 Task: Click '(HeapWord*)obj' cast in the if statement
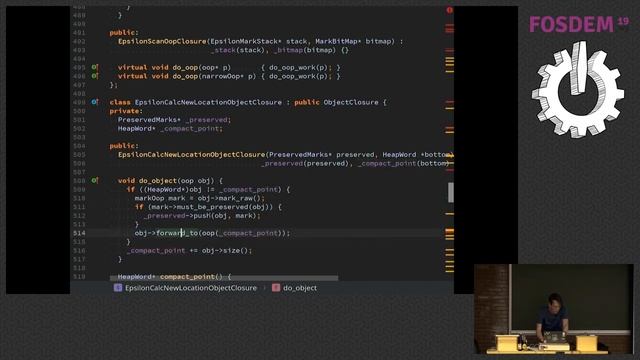coord(173,190)
